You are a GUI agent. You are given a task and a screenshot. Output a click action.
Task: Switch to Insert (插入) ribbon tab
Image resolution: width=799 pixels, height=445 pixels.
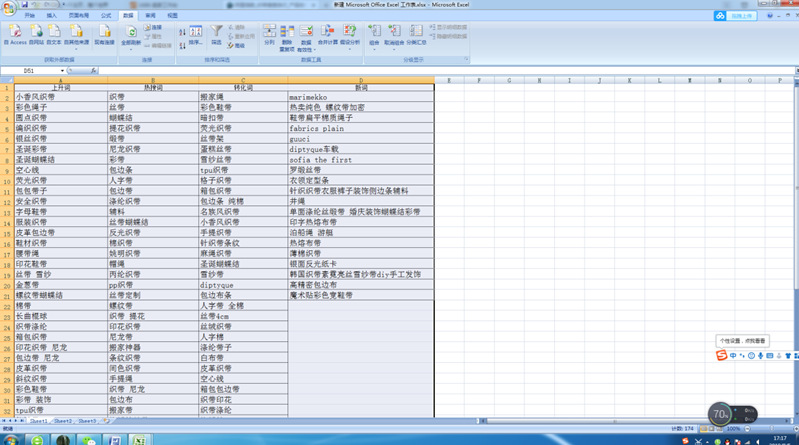51,16
